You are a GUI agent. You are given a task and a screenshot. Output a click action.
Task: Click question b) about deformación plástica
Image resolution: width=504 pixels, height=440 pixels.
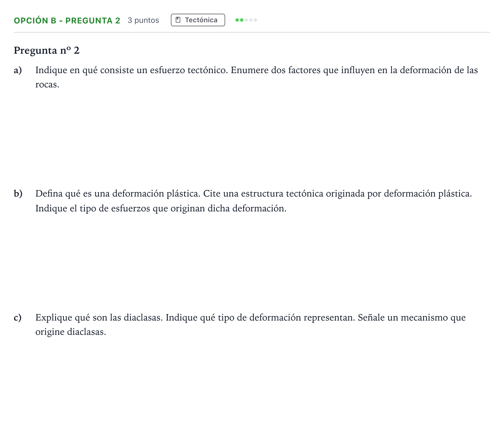(254, 201)
